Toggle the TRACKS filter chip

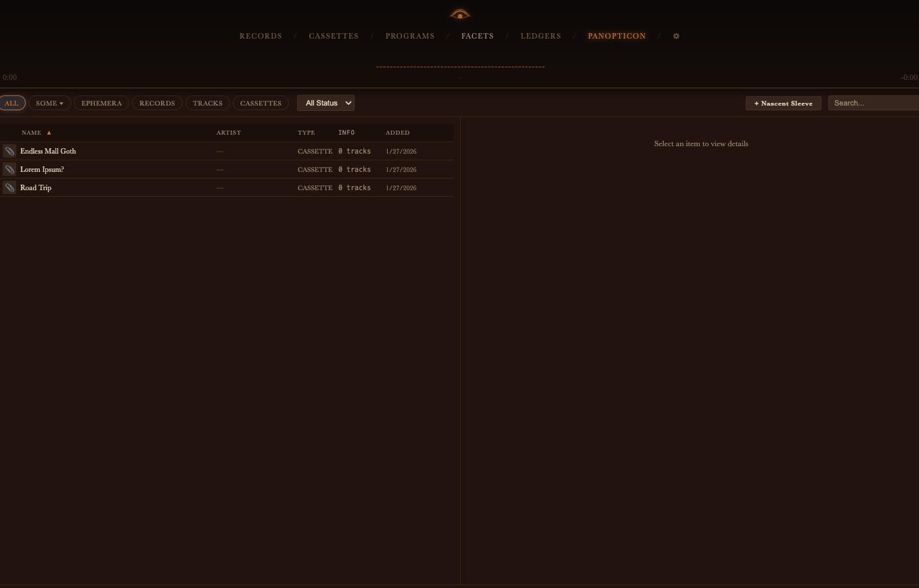[x=207, y=103]
